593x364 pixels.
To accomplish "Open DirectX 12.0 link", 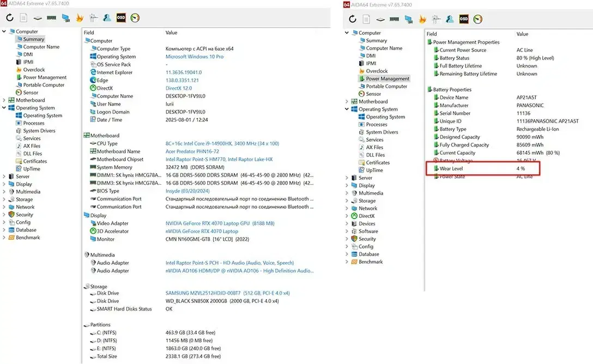I will point(179,88).
